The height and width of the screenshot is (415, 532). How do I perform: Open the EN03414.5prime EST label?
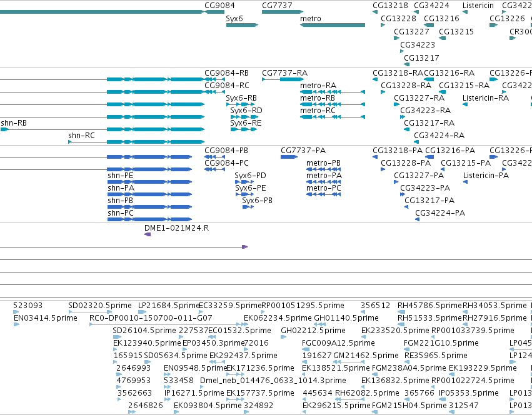pos(46,318)
